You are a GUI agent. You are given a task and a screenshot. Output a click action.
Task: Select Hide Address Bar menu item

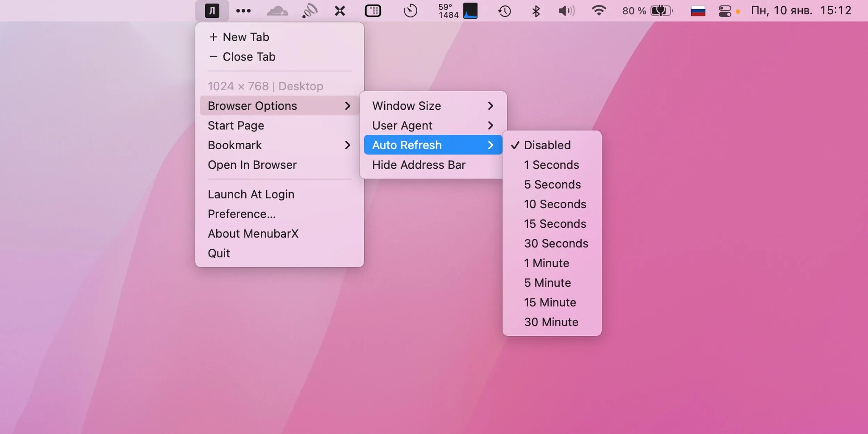click(418, 165)
